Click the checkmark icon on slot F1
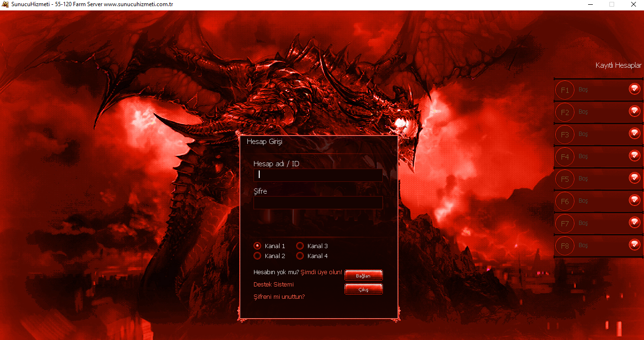The height and width of the screenshot is (340, 644). point(635,89)
